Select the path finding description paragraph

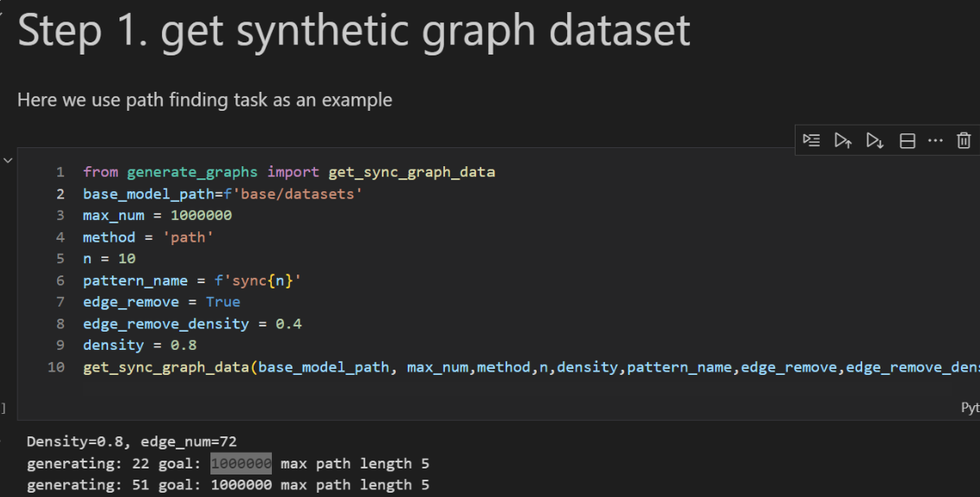[204, 100]
